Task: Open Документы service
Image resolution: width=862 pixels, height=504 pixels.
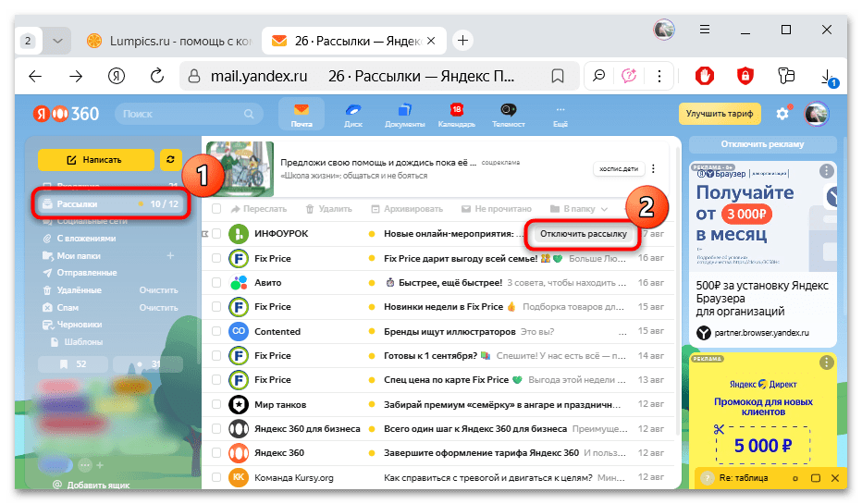Action: click(404, 115)
